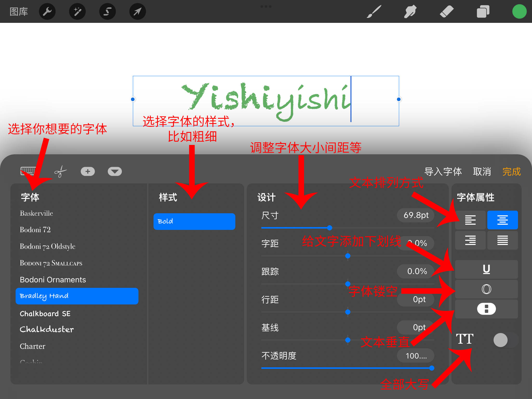Tap the scissors cut icon
The image size is (532, 399).
coord(60,171)
